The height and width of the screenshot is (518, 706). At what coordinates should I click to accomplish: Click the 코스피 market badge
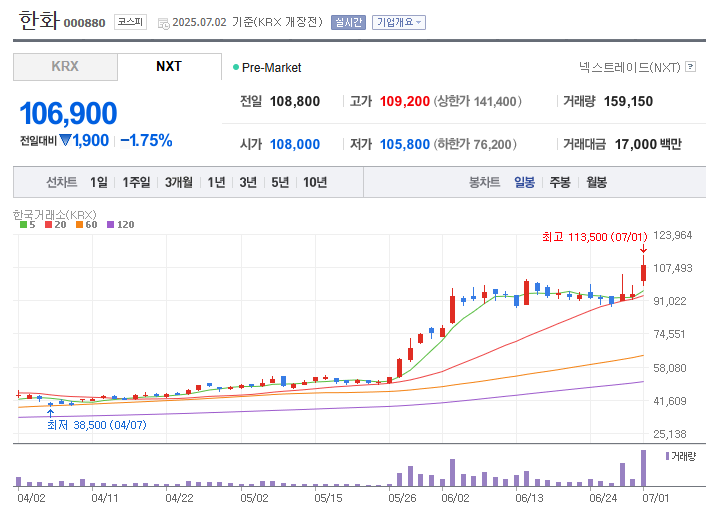[x=130, y=22]
